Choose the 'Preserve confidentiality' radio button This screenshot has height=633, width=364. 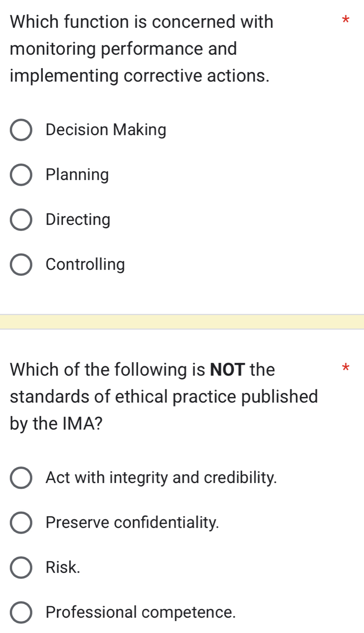(x=21, y=523)
